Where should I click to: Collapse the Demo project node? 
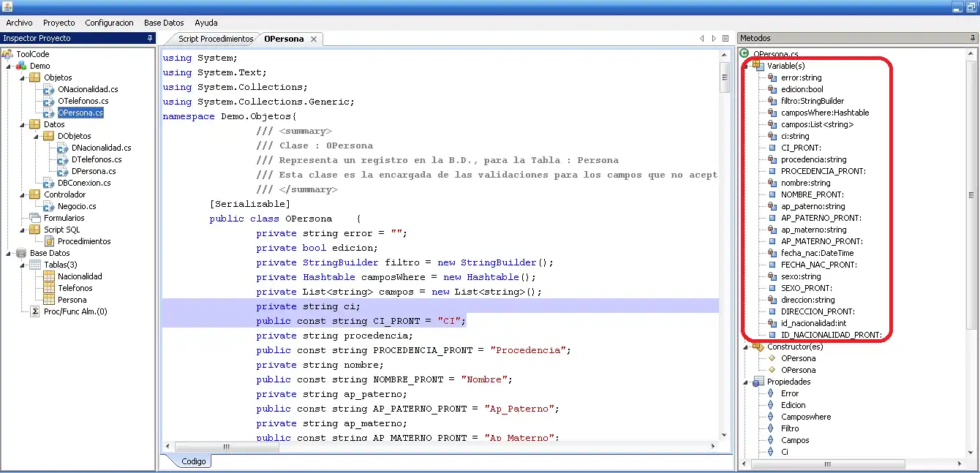pyautogui.click(x=10, y=66)
